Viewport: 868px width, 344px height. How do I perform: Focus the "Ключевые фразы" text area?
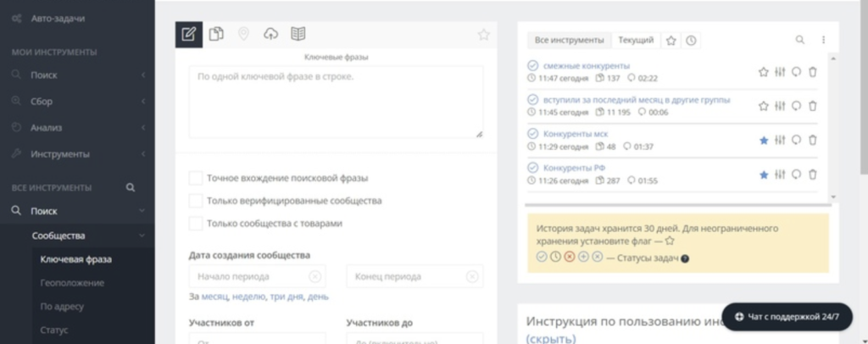click(x=336, y=102)
